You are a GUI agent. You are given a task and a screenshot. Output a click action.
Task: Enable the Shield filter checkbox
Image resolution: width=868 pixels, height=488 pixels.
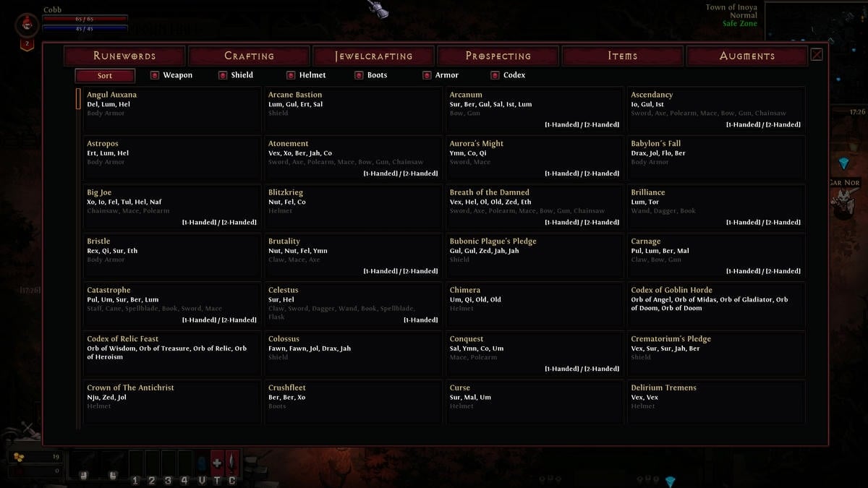(x=223, y=75)
